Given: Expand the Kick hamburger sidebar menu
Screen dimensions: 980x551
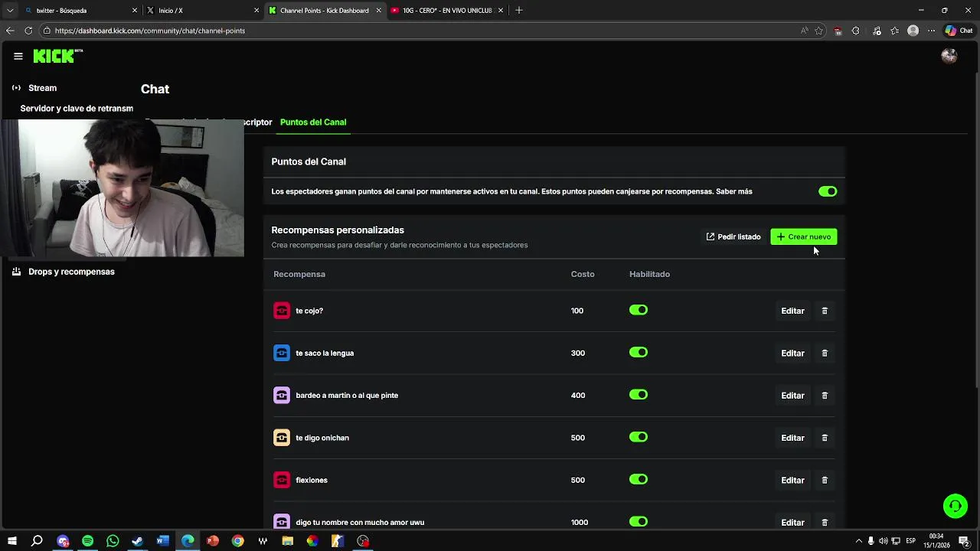Looking at the screenshot, I should pos(18,56).
